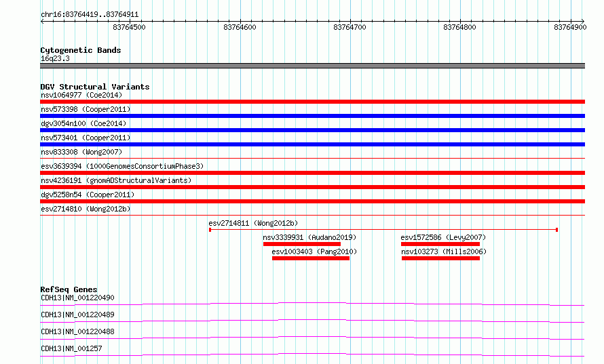The height and width of the screenshot is (364, 604).
Task: Open the esv2714810 (Wong2012b) variant label
Action: (86, 209)
